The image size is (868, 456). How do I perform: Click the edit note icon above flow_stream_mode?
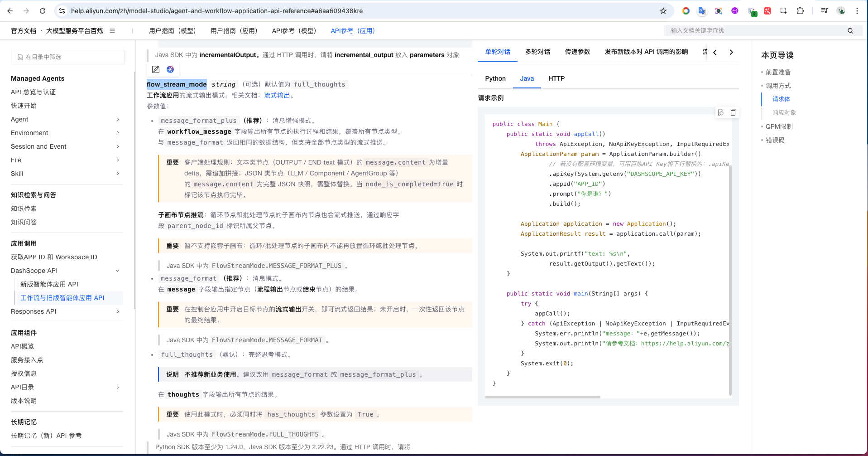tap(156, 69)
